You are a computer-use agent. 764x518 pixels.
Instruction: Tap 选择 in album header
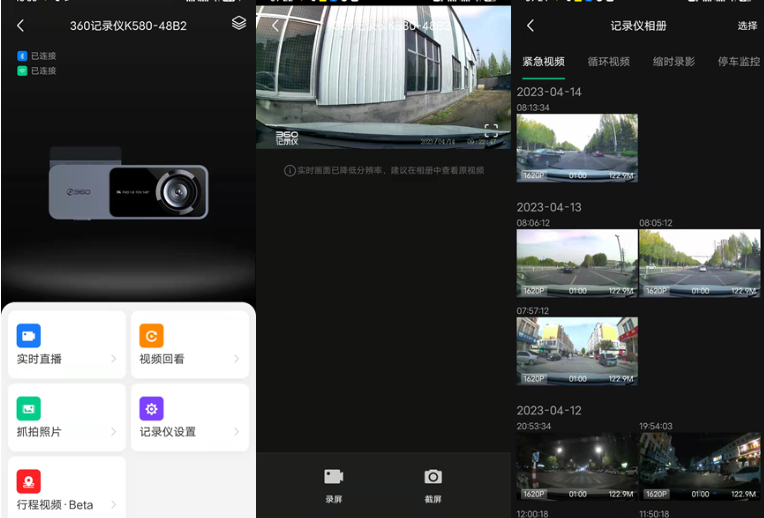click(747, 26)
